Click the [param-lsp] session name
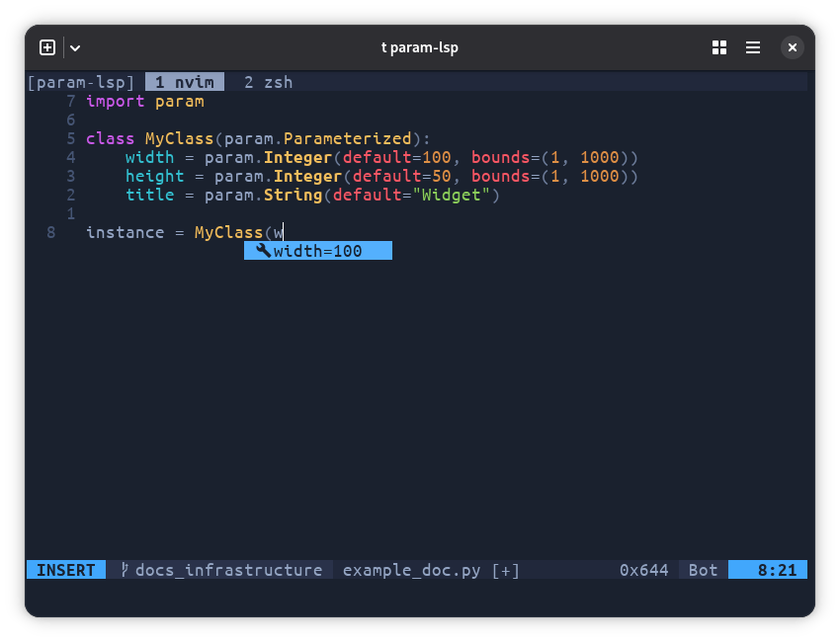This screenshot has height=642, width=840. coord(80,82)
